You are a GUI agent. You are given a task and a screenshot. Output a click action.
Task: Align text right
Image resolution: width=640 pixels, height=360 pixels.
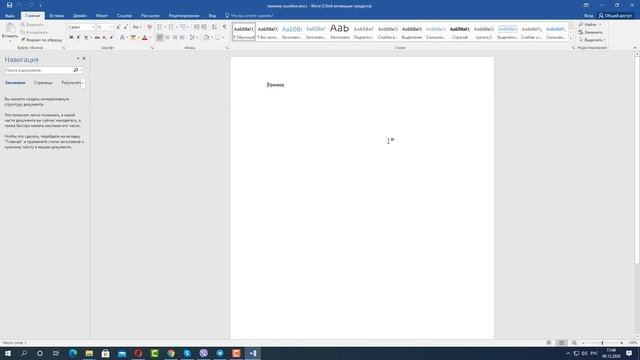pyautogui.click(x=175, y=38)
